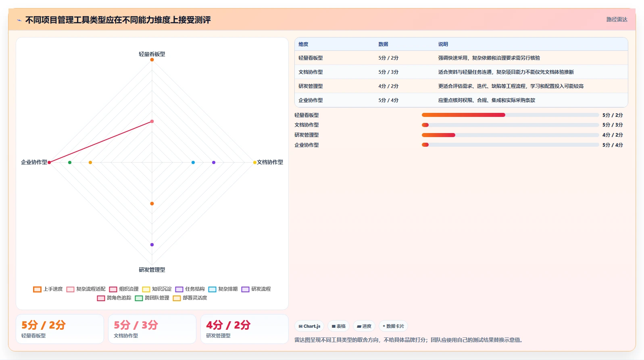Click the 文档协作型 radar axis label

pos(270,162)
